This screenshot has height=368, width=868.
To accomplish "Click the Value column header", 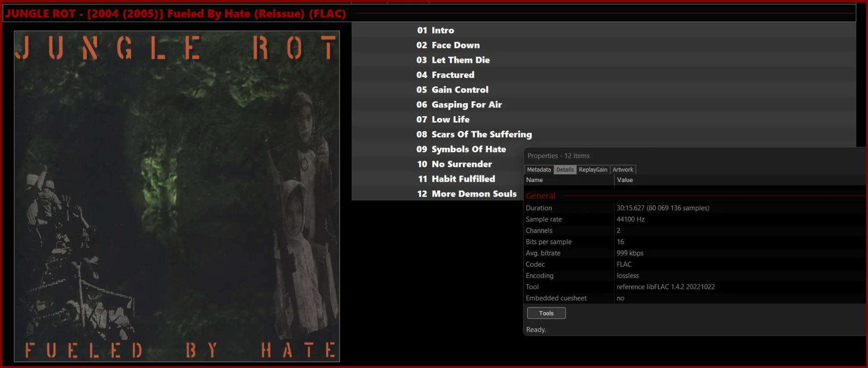I will pos(740,180).
